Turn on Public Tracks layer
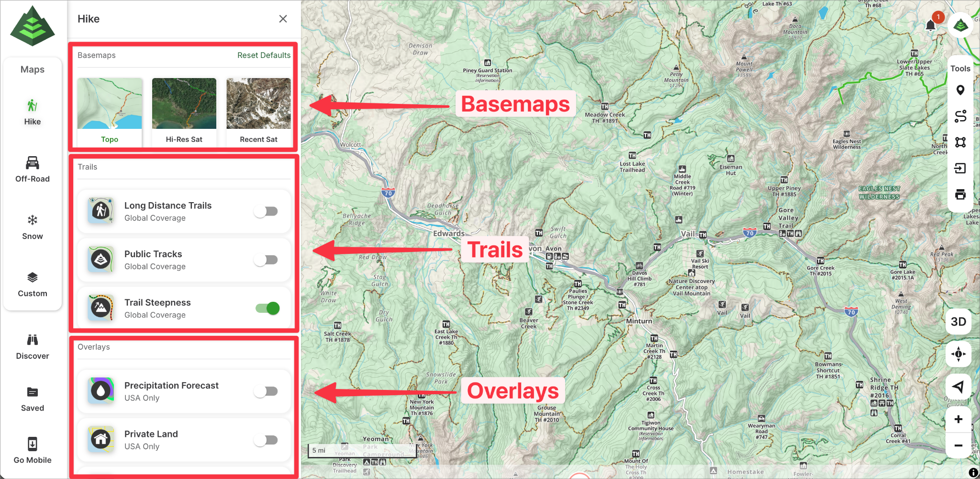This screenshot has height=479, width=980. tap(266, 260)
